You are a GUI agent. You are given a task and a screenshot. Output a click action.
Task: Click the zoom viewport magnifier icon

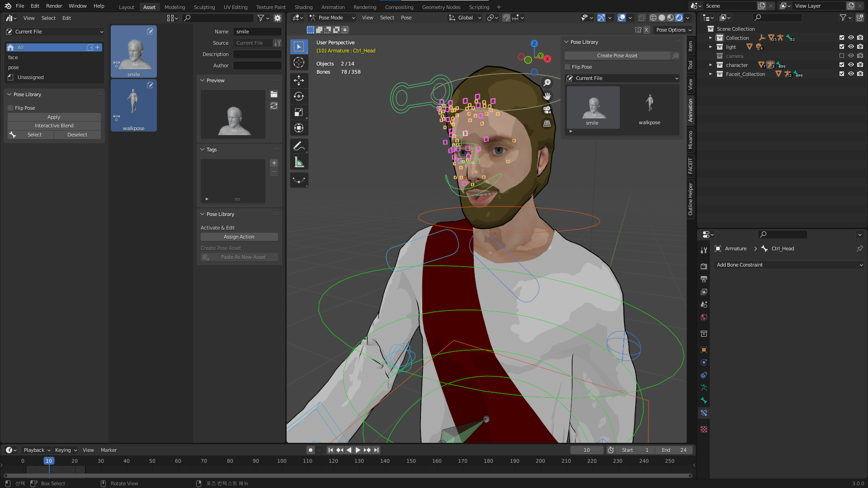pyautogui.click(x=547, y=83)
